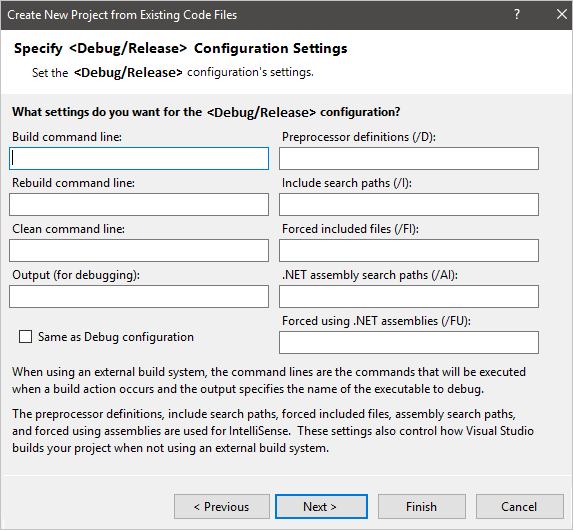
Task: Click the Preprocessor definitions (/D) label
Action: point(359,137)
